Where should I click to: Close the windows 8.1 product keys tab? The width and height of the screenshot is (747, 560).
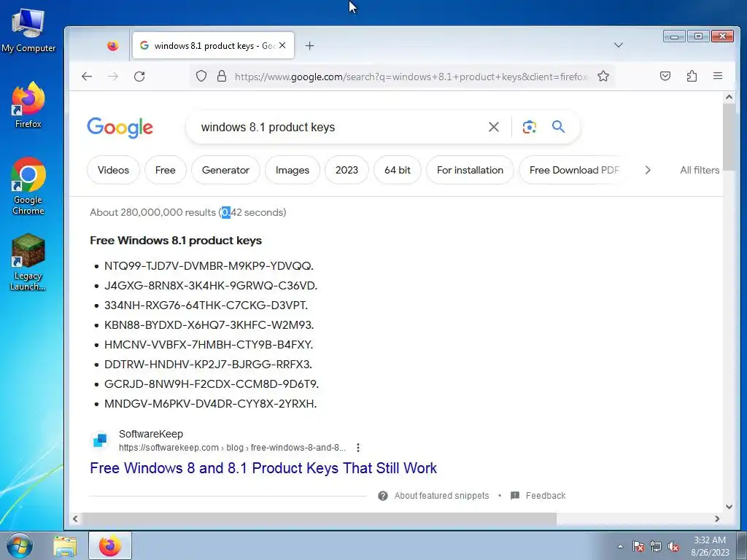tap(282, 45)
